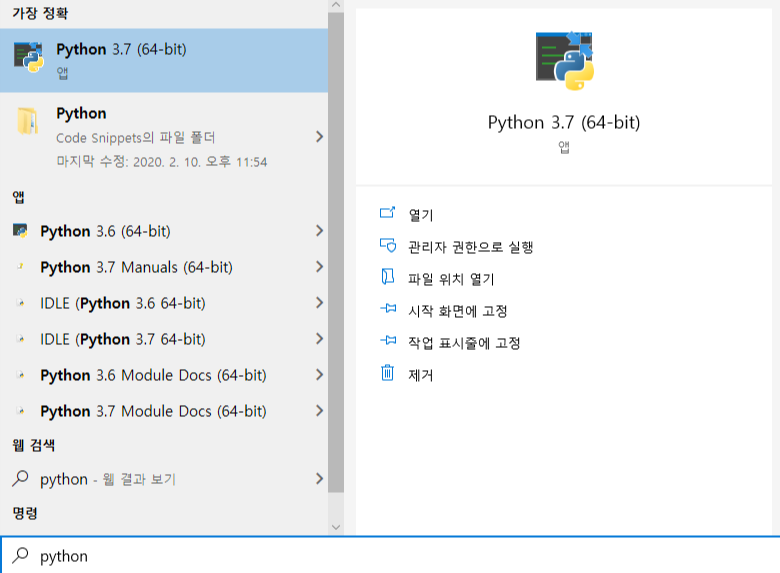Image resolution: width=780 pixels, height=573 pixels.
Task: Click the search box magnifier icon
Action: [x=20, y=555]
